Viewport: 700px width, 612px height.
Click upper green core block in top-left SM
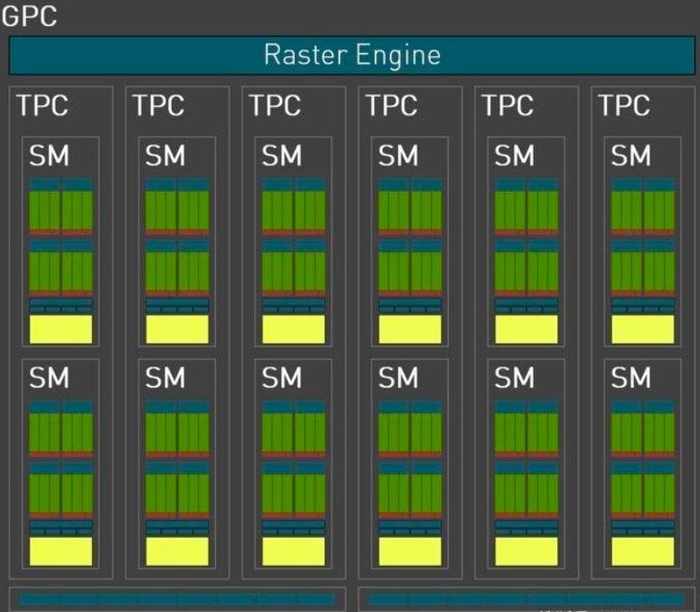[x=61, y=208]
